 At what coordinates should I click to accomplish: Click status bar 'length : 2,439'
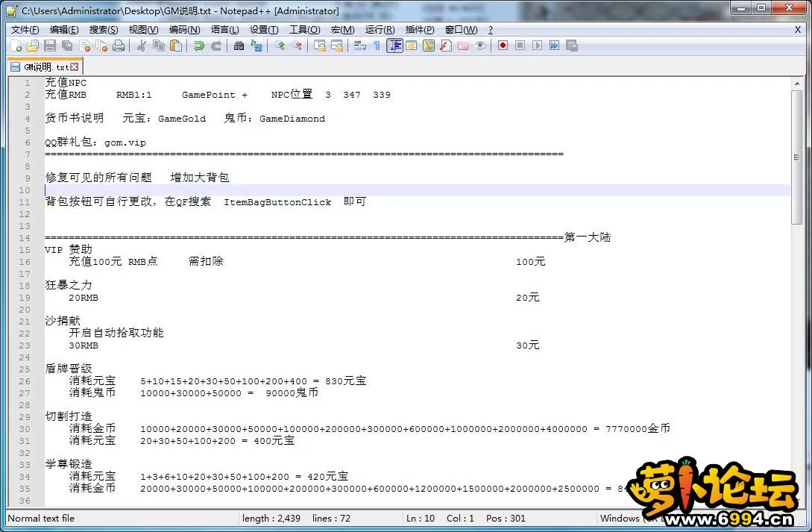pos(271,519)
